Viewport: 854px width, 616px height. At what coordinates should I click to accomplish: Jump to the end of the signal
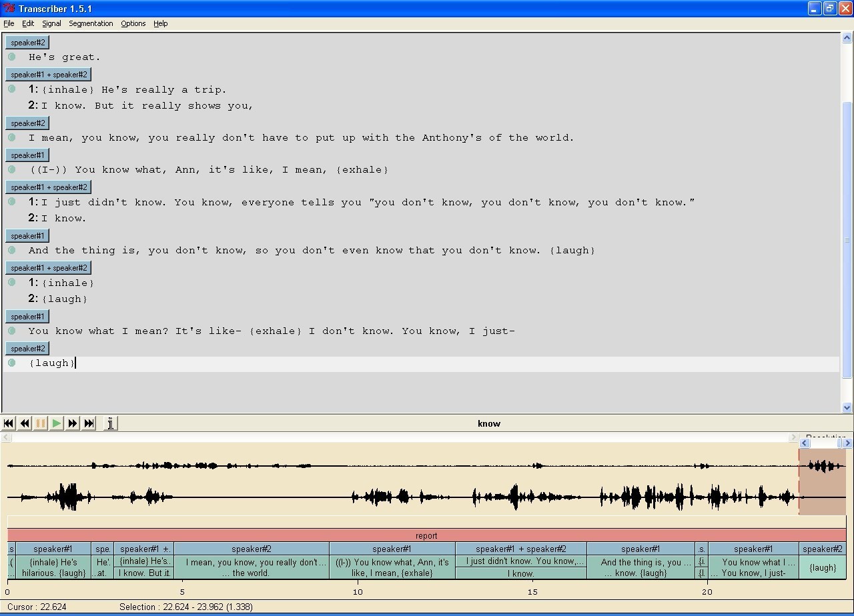click(x=89, y=423)
